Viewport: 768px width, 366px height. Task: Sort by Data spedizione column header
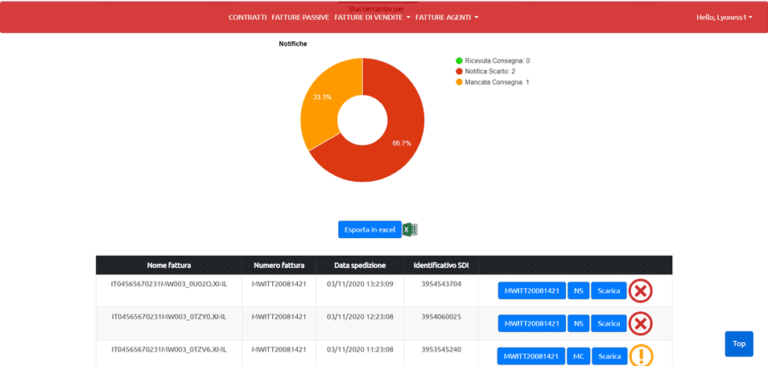pyautogui.click(x=360, y=265)
